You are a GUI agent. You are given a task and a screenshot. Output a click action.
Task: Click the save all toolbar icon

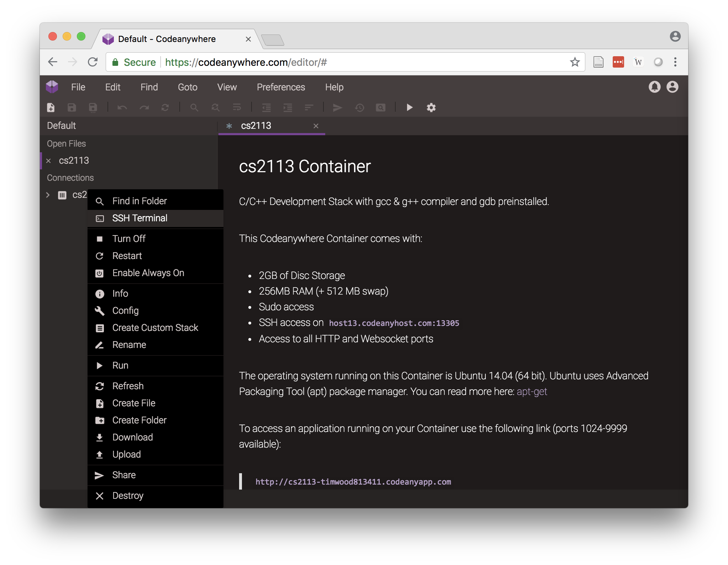[x=93, y=107]
